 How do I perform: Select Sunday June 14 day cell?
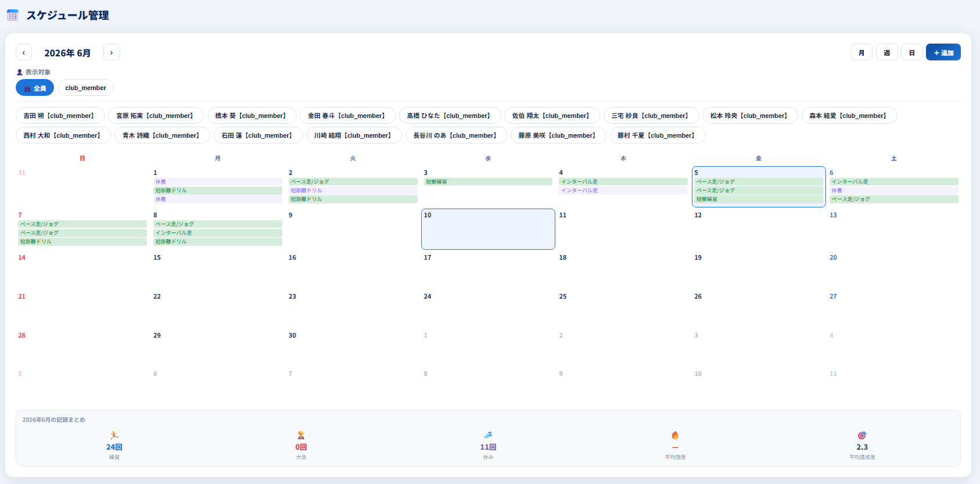(82, 270)
